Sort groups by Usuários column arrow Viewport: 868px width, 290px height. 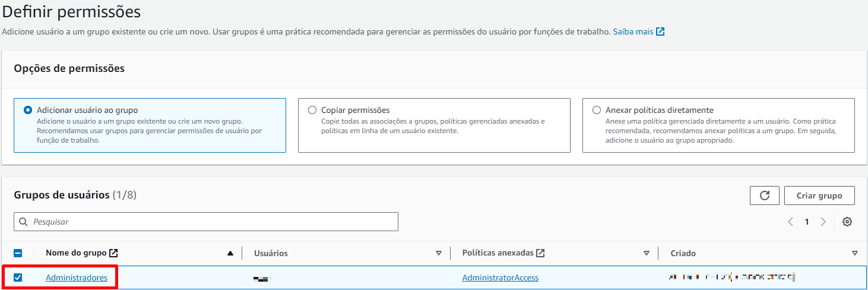click(x=439, y=253)
